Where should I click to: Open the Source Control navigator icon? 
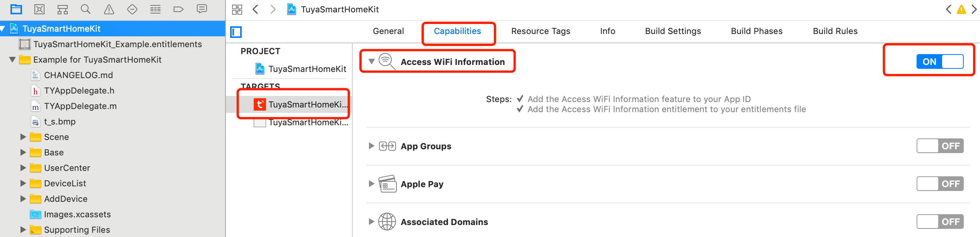coord(39,9)
